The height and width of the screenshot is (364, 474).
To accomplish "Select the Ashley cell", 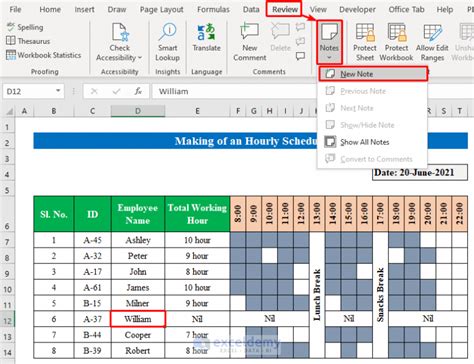I will point(138,240).
